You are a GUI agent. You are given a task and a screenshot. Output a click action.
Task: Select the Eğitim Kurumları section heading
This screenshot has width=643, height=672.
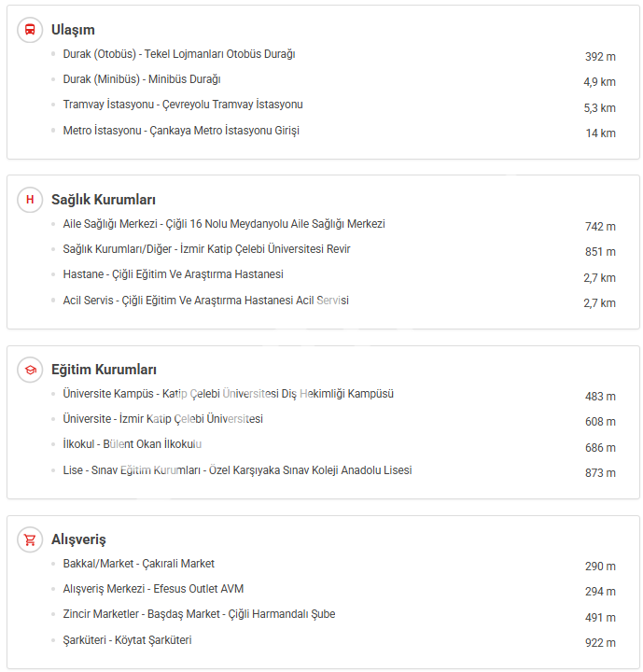pos(104,370)
